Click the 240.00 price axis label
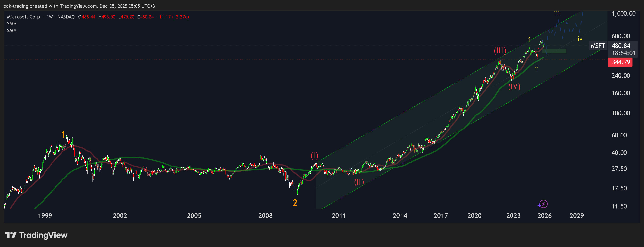644x247 pixels. (621, 75)
